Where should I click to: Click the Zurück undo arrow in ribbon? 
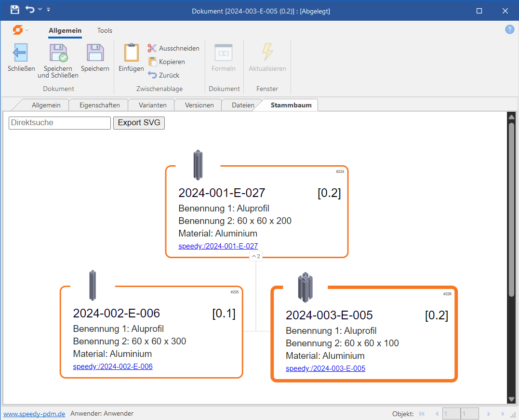152,75
